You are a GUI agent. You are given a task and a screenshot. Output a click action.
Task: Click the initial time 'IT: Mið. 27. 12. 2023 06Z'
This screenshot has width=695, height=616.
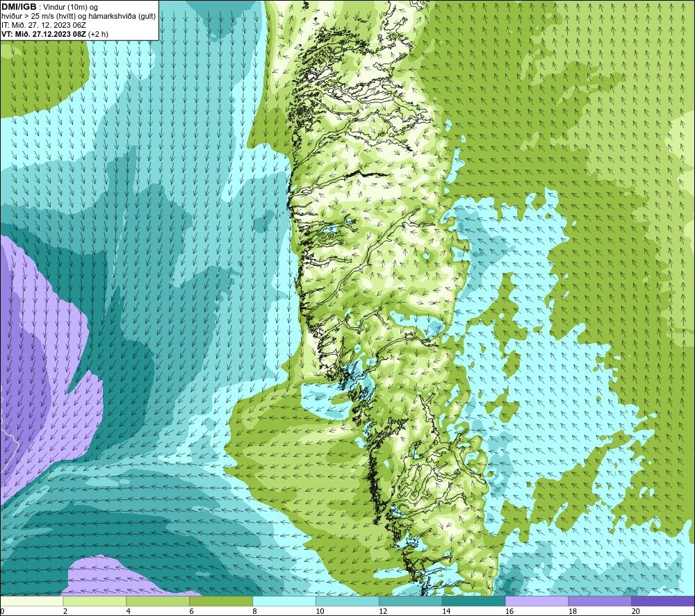[43, 25]
